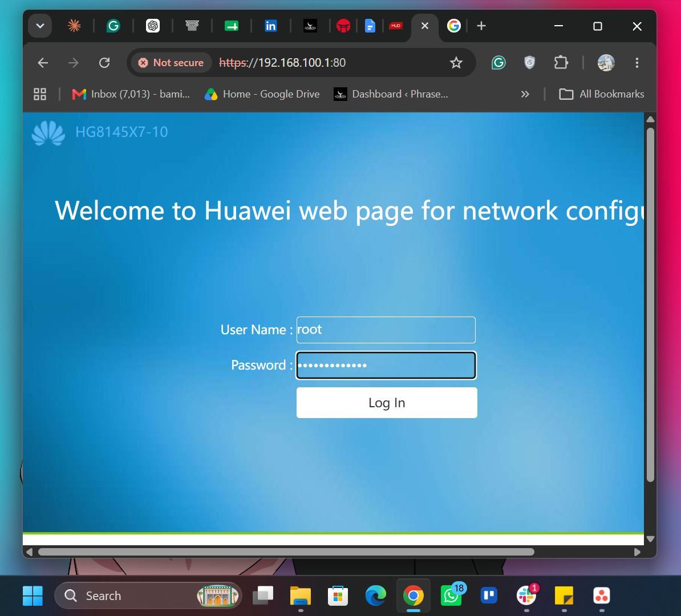681x616 pixels.
Task: Open the Claude starburst browser tab
Action: pos(74,26)
